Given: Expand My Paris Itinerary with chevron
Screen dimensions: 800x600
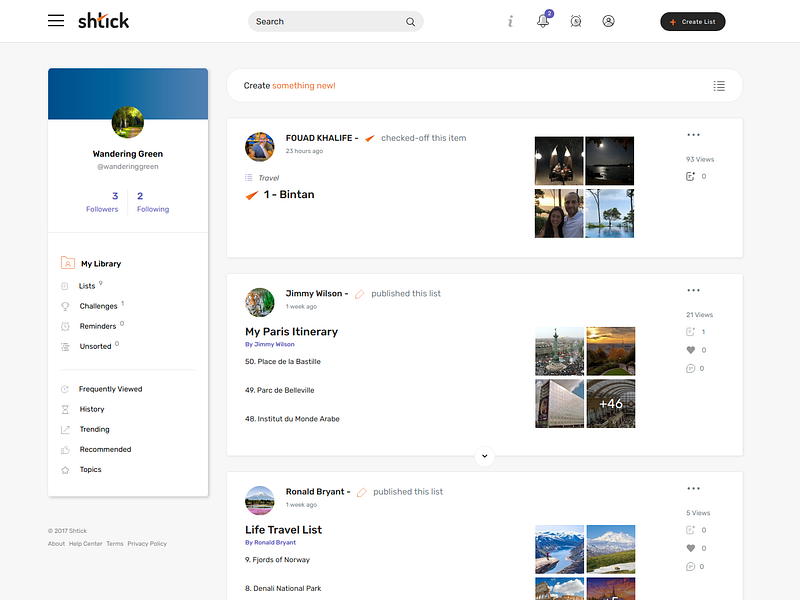Looking at the screenshot, I should (x=485, y=456).
